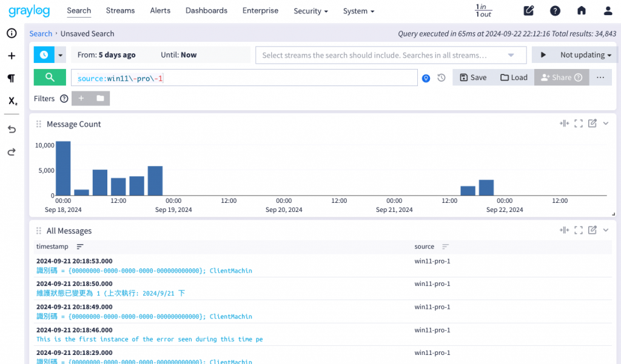Sort messages by the timestamp column icon
This screenshot has height=364, width=621.
point(80,247)
